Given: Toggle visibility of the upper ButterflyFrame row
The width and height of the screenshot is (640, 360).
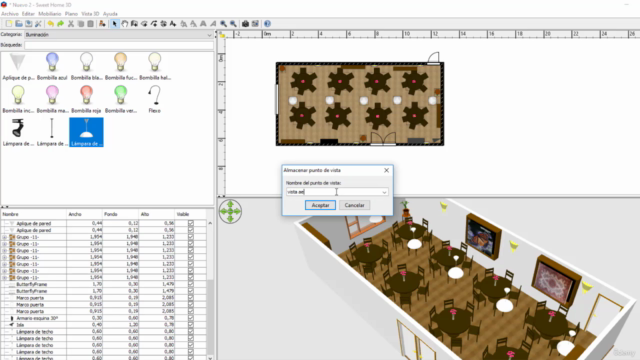Looking at the screenshot, I should tap(191, 284).
